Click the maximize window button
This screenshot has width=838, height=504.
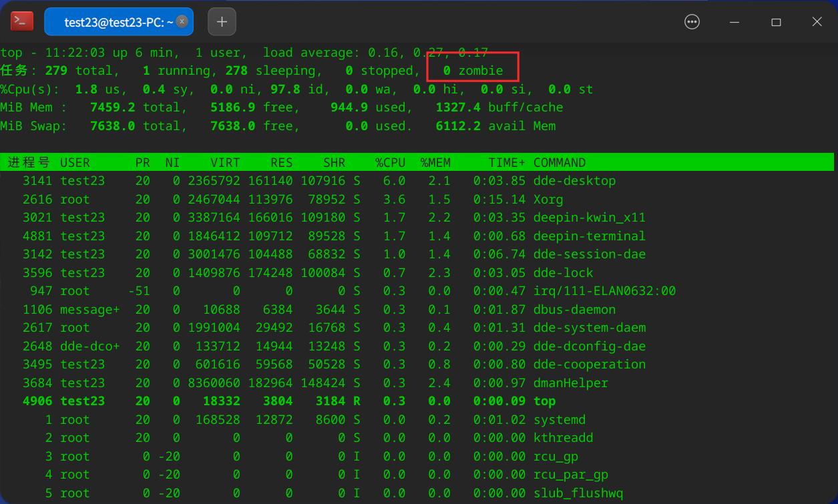pos(776,21)
